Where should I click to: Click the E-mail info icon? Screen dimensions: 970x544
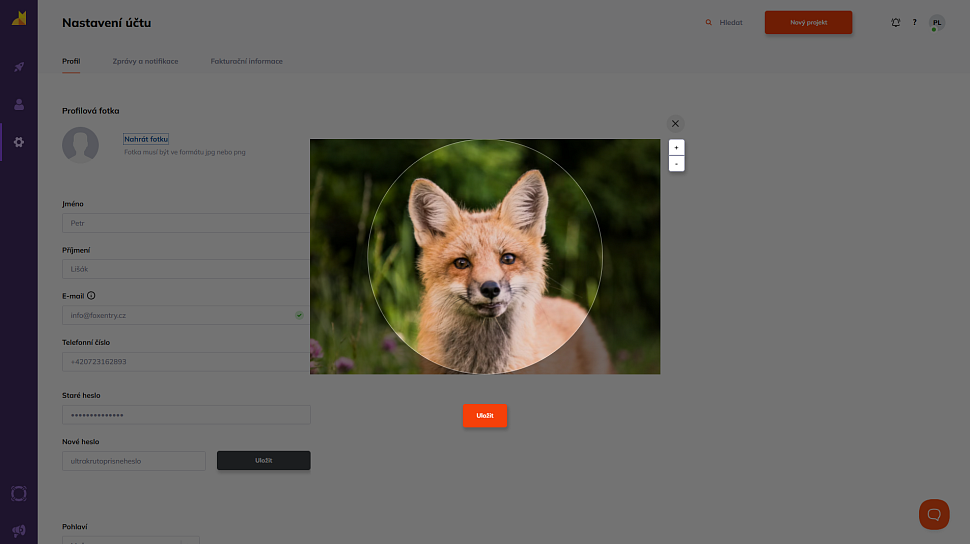91,295
